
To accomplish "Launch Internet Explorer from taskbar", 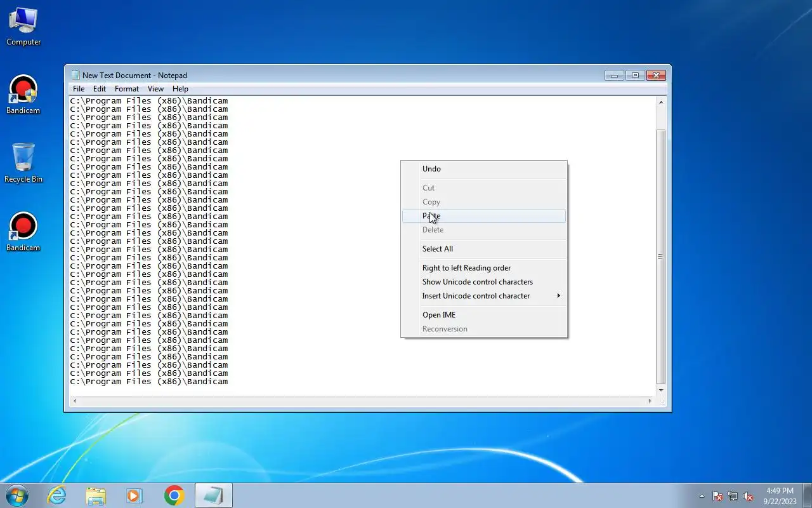I will click(x=57, y=495).
